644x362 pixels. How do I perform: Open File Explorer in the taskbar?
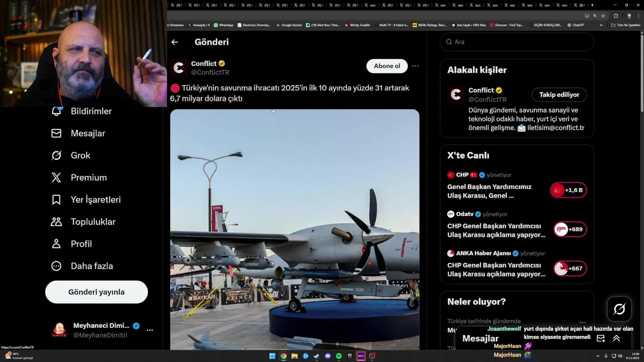pyautogui.click(x=294, y=356)
